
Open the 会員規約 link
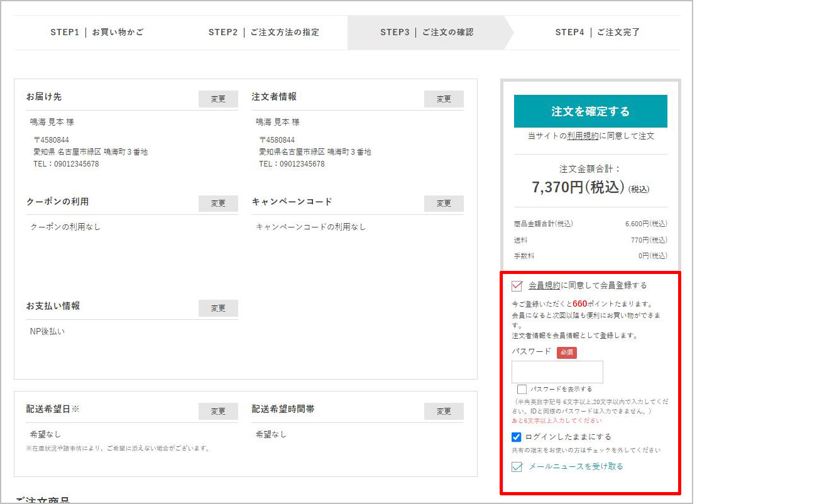point(544,285)
